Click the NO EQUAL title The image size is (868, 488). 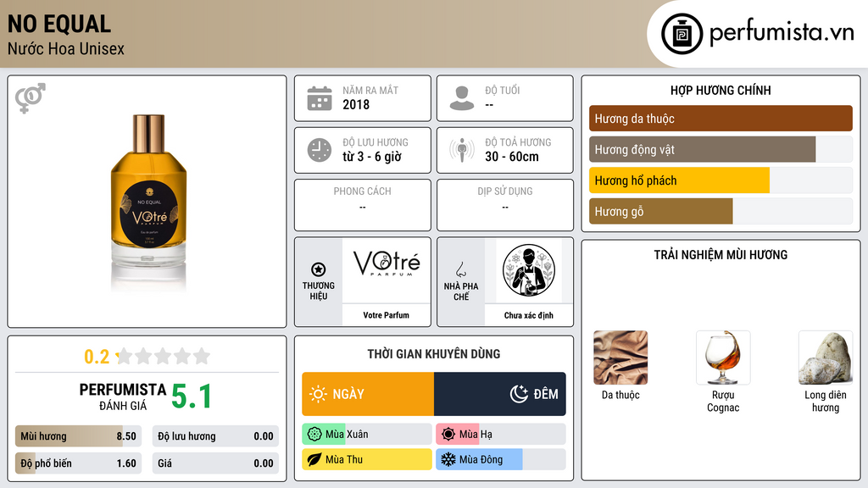coord(59,25)
